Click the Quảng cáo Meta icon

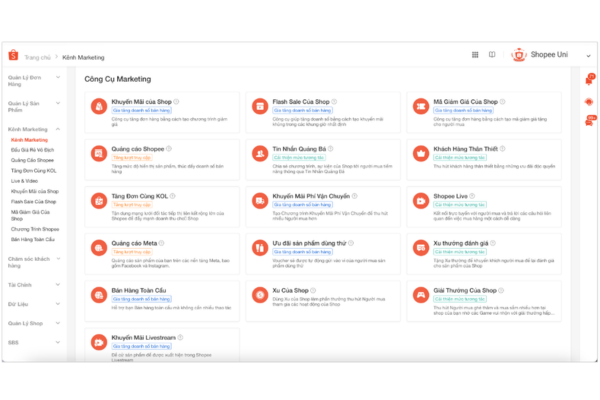click(x=99, y=247)
